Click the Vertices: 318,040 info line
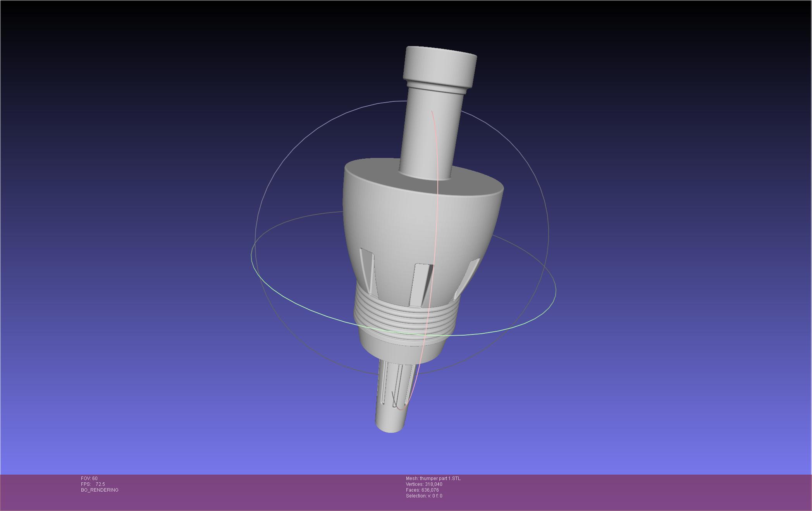Screen dimensions: 812x511 click(424, 484)
